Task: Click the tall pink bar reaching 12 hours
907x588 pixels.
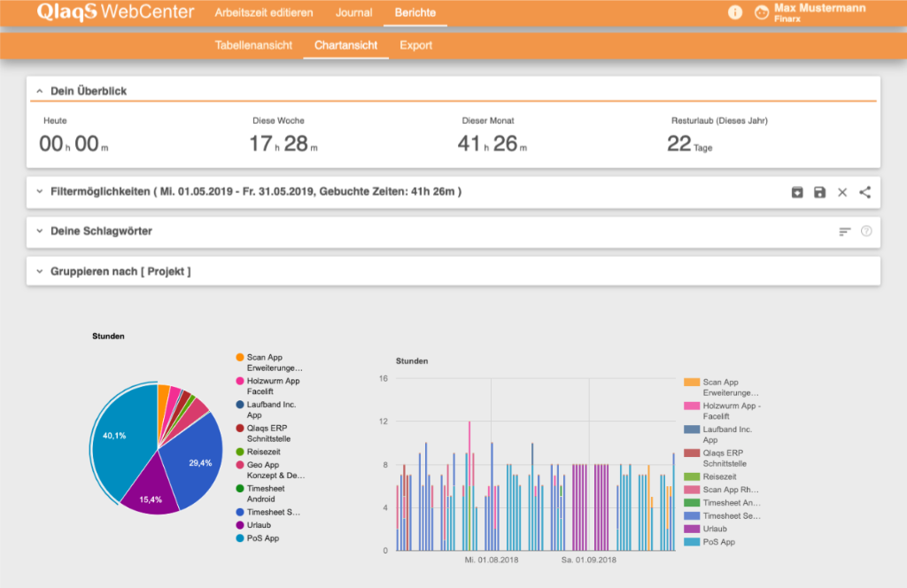Action: tap(469, 454)
